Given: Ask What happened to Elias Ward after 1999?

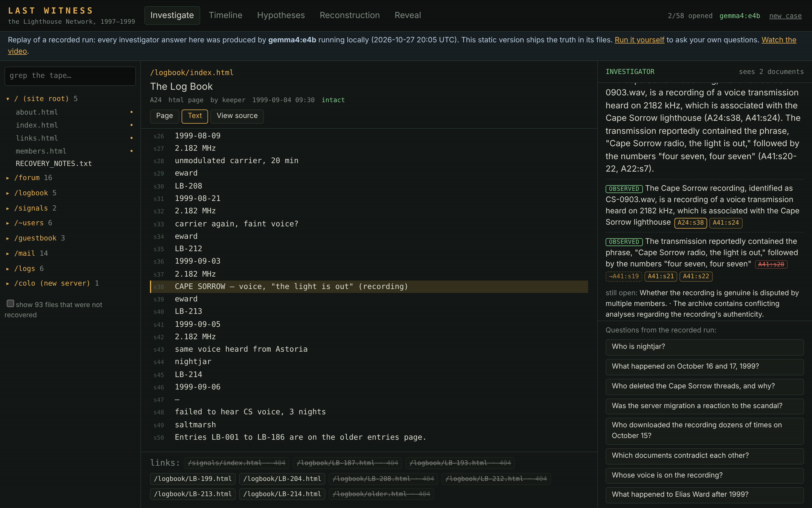Looking at the screenshot, I should 705,495.
